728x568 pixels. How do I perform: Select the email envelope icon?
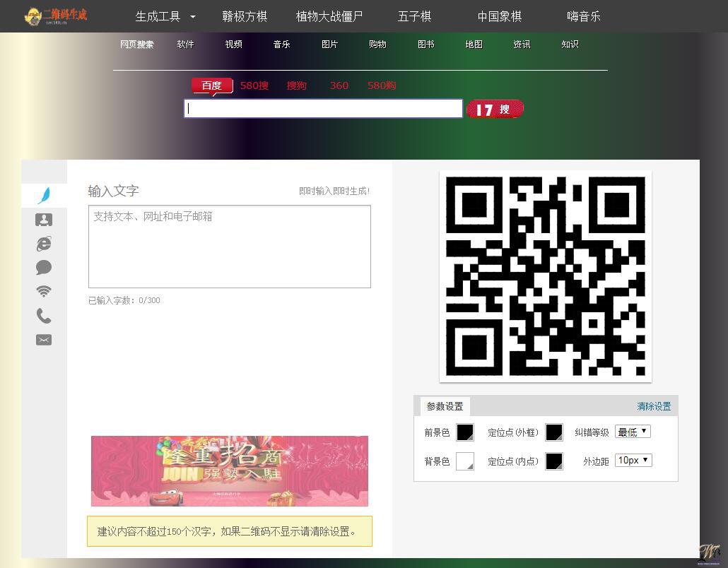coord(44,340)
